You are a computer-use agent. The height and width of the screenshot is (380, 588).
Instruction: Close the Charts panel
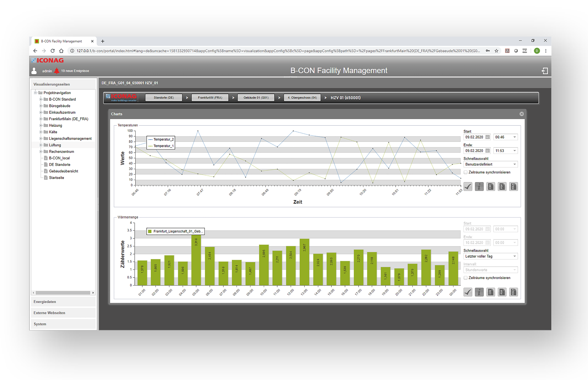(x=522, y=114)
